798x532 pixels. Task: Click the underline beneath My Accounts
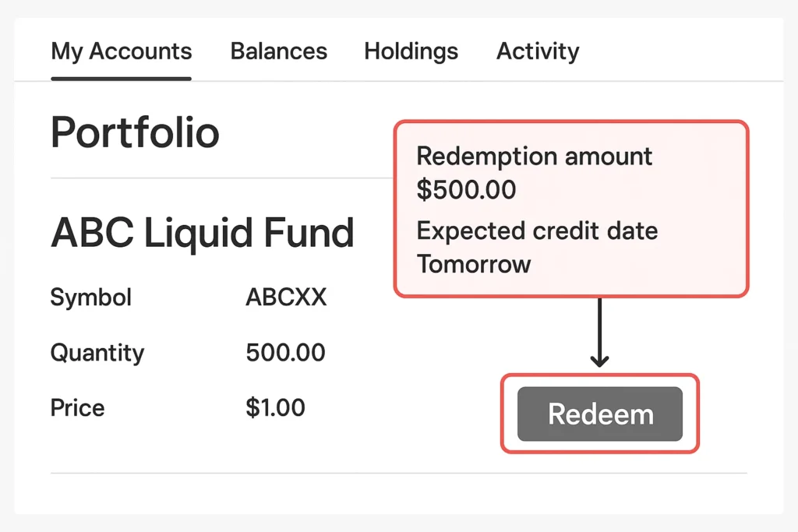coord(121,78)
